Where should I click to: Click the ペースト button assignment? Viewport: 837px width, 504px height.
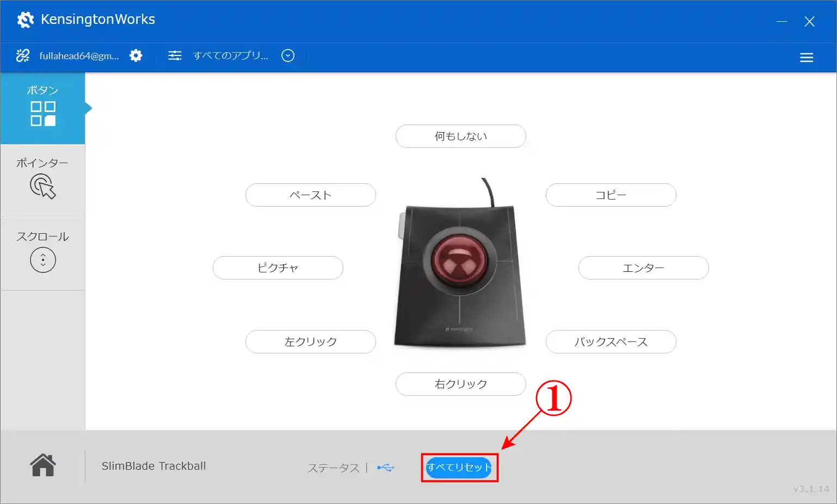click(x=310, y=195)
